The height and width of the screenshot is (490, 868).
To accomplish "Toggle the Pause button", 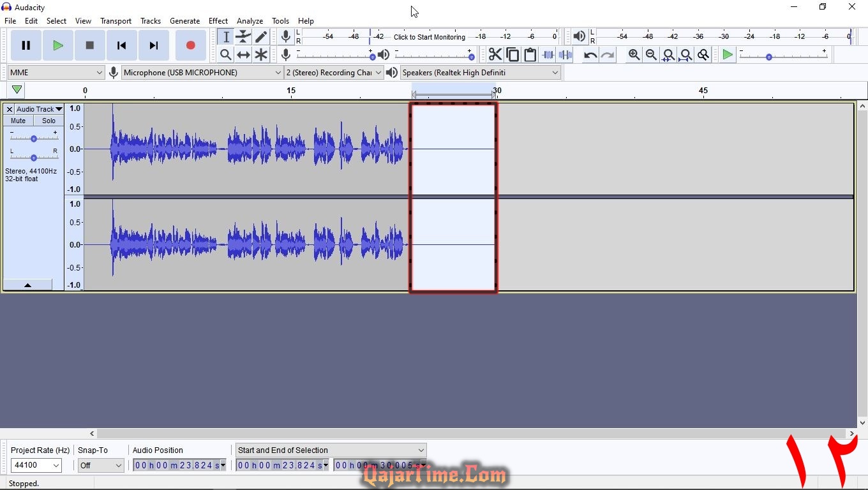I will pos(26,45).
